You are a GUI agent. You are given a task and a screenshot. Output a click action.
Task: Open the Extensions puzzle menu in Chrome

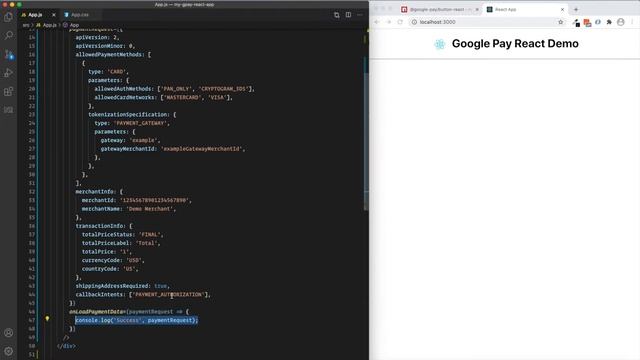click(x=609, y=22)
